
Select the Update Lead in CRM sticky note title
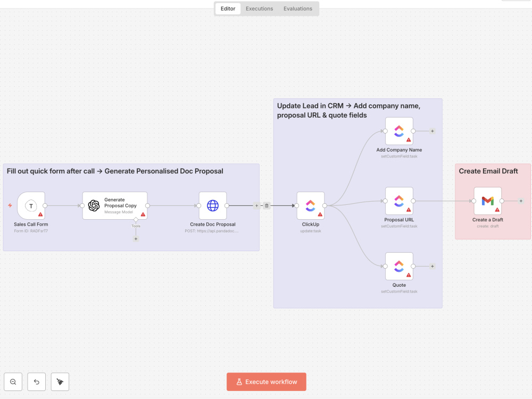click(x=348, y=111)
